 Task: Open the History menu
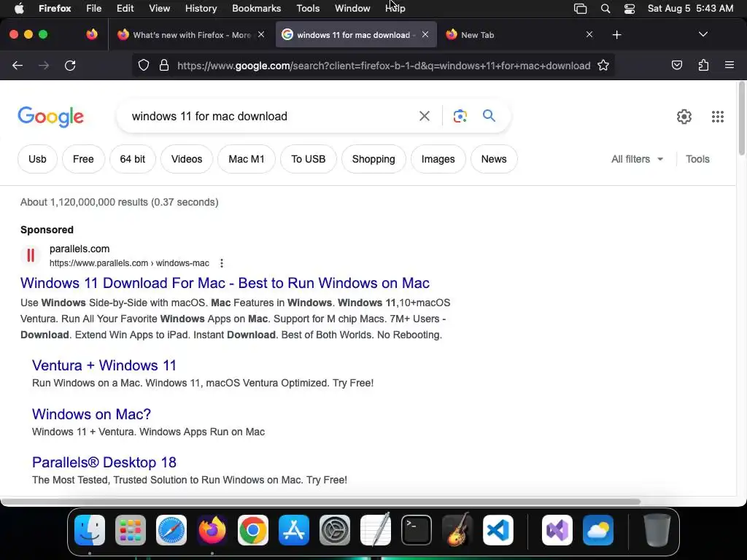(201, 9)
